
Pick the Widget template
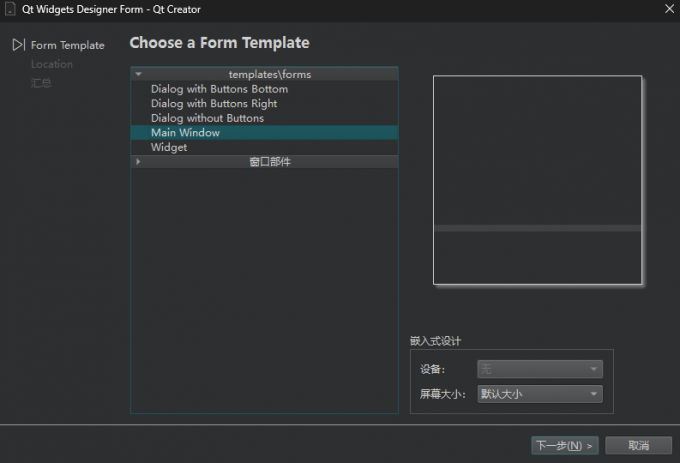(x=169, y=147)
